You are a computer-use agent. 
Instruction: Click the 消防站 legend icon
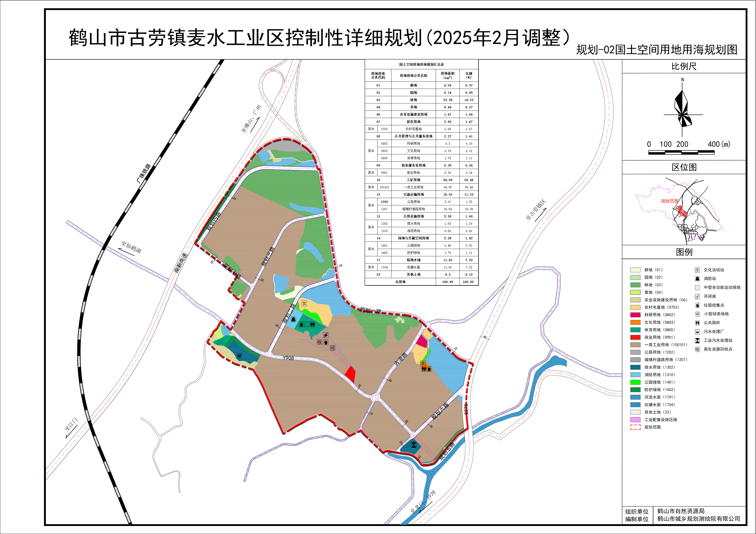click(x=697, y=279)
